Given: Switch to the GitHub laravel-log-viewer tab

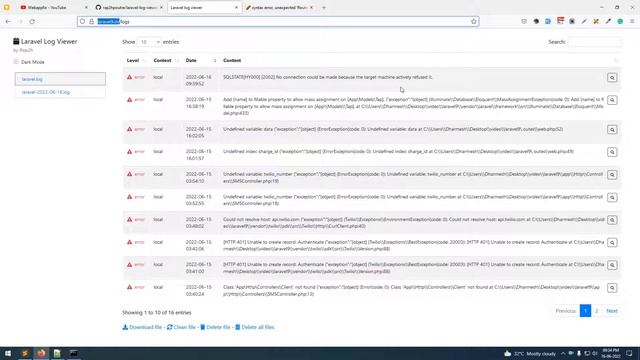Looking at the screenshot, I should click(129, 7).
